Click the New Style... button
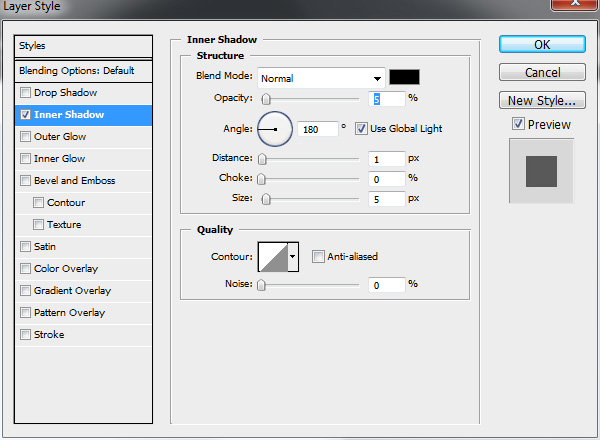This screenshot has height=440, width=600. [x=542, y=100]
